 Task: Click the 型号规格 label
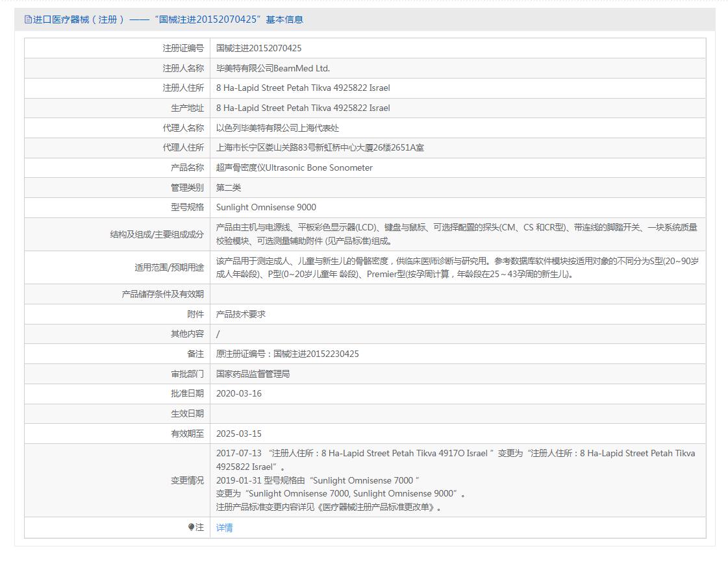click(187, 207)
